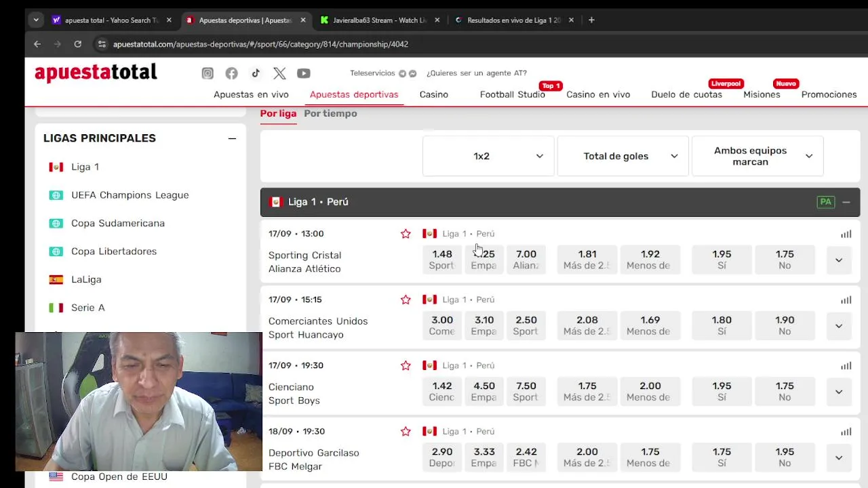This screenshot has width=868, height=488.
Task: Show statistics for Comerciantes Unidos match
Action: tap(846, 300)
